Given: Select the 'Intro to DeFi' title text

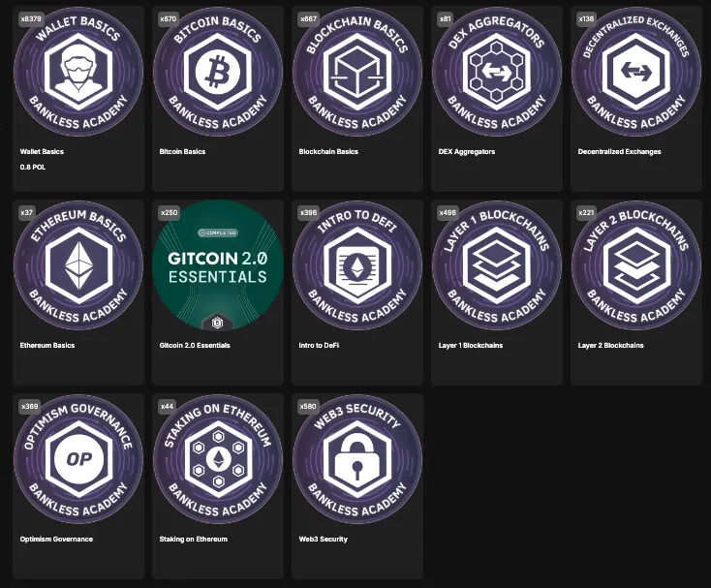Looking at the screenshot, I should (319, 345).
